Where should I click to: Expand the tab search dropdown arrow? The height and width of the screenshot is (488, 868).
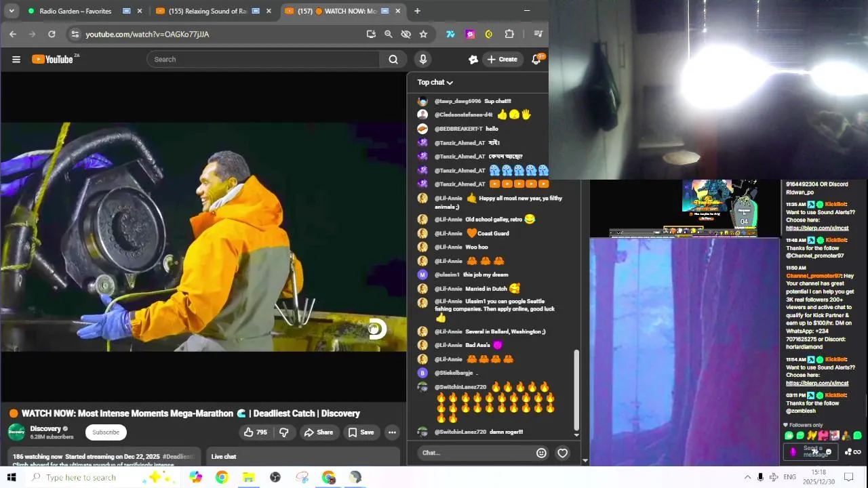[11, 11]
